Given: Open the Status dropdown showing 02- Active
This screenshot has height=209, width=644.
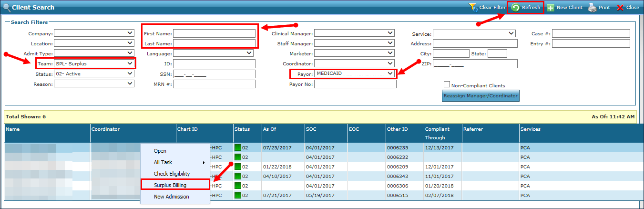Looking at the screenshot, I should 94,74.
